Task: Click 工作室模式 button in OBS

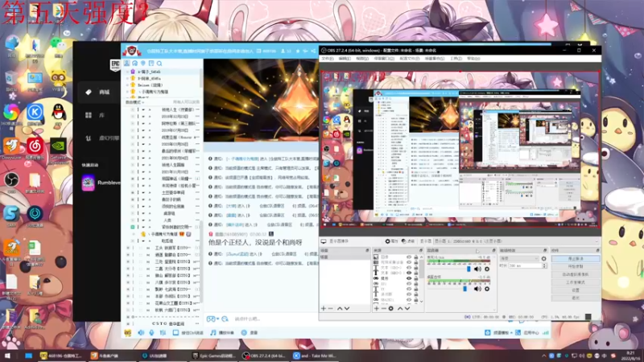Action: tap(576, 282)
